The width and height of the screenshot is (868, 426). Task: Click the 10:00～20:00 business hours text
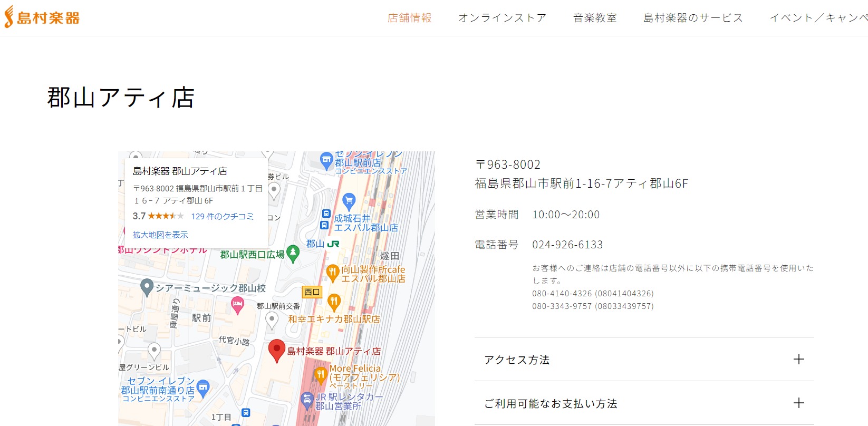tap(566, 215)
